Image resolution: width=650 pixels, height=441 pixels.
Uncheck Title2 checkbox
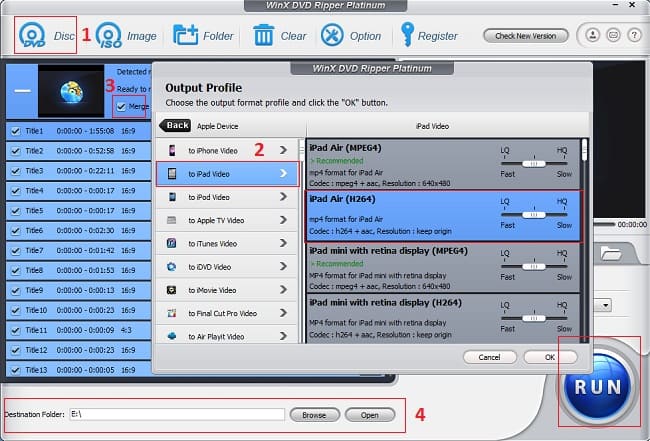(x=16, y=151)
